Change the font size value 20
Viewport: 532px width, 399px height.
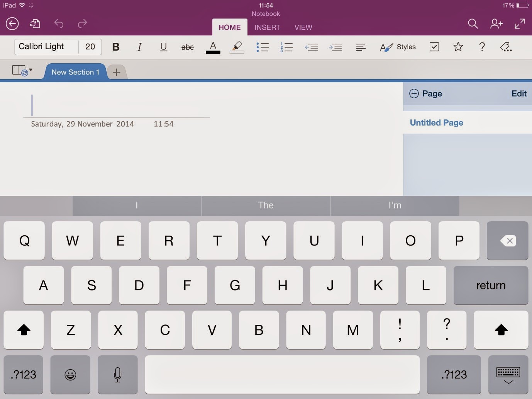click(90, 47)
